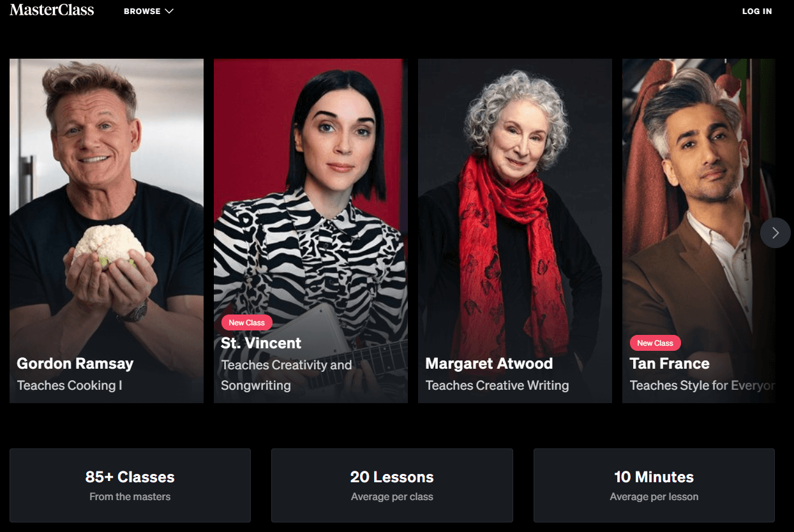
Task: Click the 85+ Classes stat box
Action: coord(130,485)
